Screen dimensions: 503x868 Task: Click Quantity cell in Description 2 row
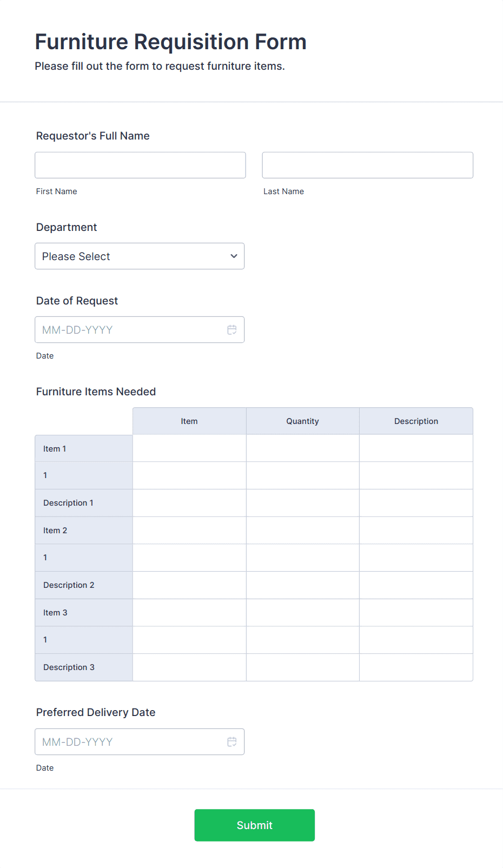click(302, 585)
